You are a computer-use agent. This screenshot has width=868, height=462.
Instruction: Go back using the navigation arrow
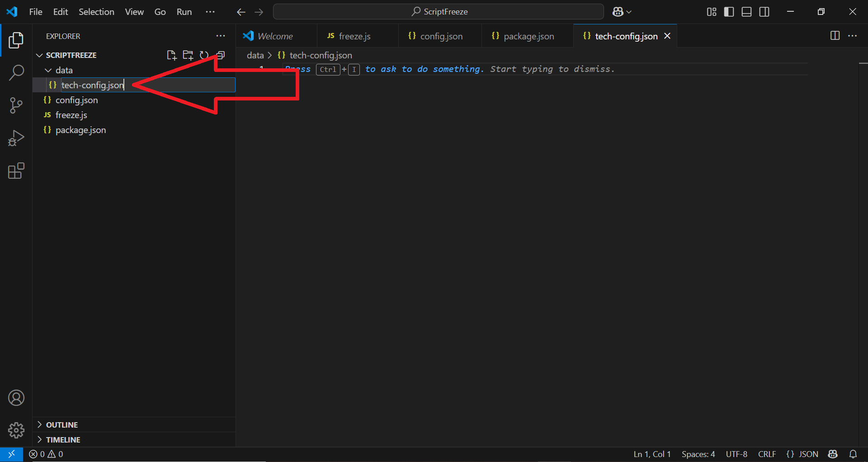241,12
